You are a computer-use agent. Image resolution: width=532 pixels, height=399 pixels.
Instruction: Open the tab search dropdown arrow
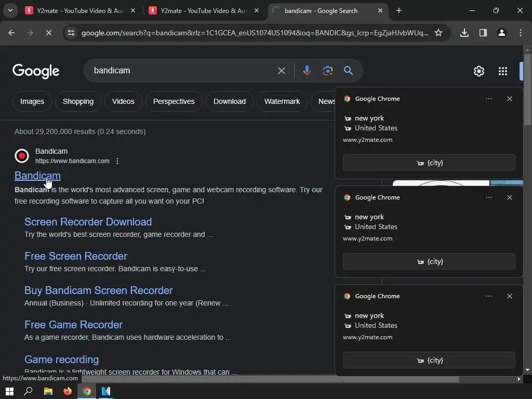point(10,10)
